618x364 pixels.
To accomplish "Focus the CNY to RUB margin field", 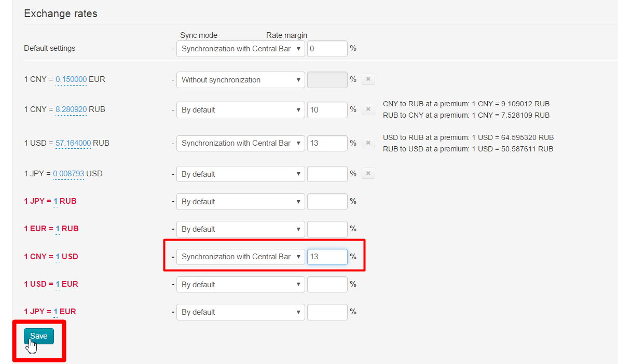I will [327, 110].
